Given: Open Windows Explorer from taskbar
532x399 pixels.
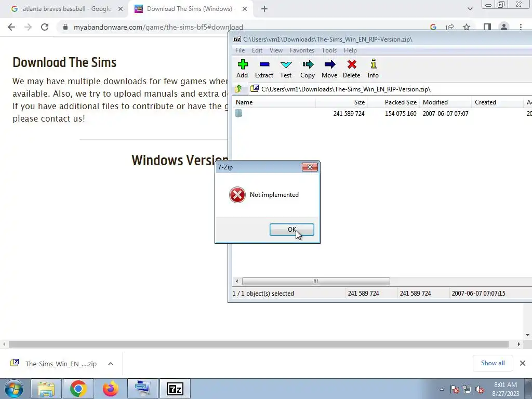Looking at the screenshot, I should (46, 389).
